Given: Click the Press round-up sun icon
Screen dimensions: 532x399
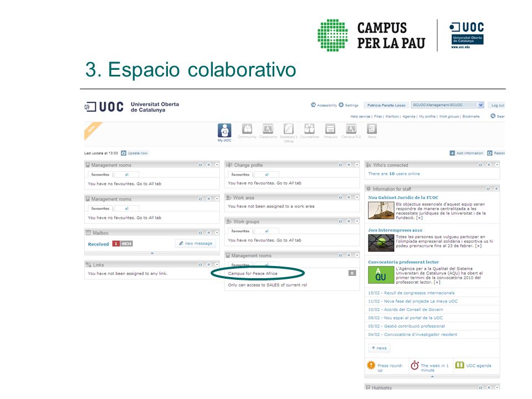Looking at the screenshot, I should pos(371,365).
